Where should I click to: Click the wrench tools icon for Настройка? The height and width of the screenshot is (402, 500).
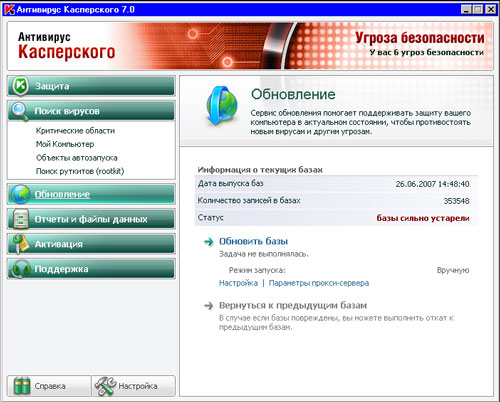click(105, 386)
